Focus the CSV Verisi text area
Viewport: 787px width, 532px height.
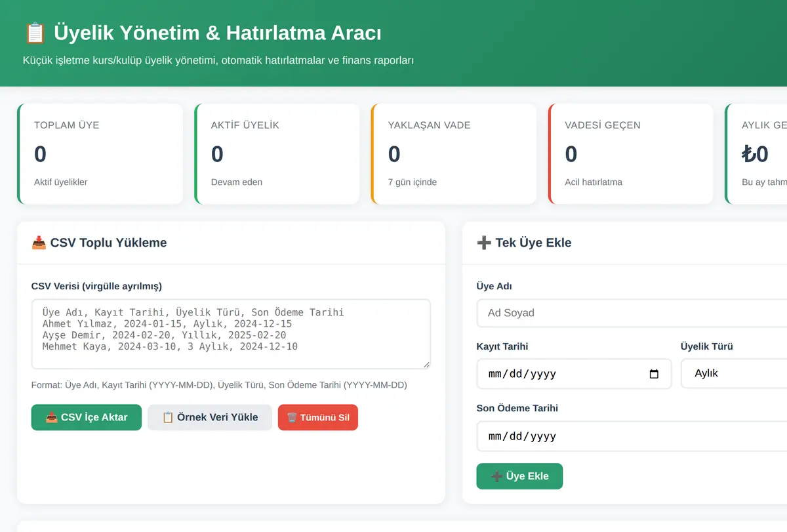click(231, 335)
